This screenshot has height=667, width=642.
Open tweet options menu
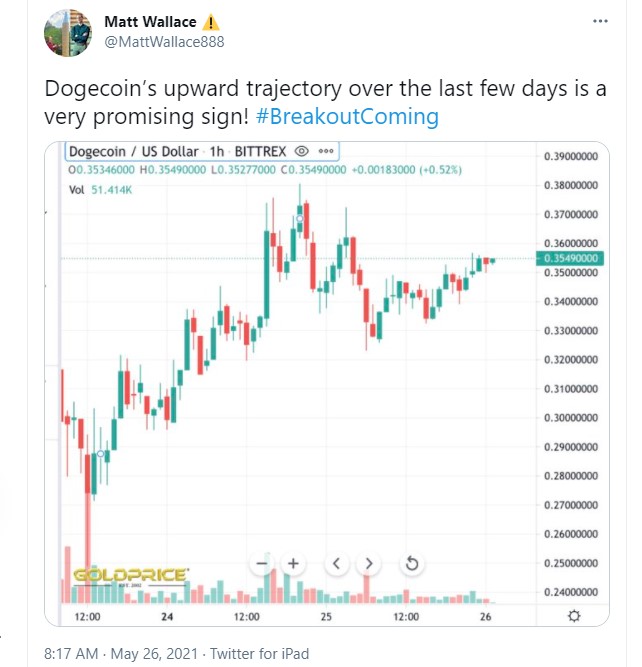point(597,20)
